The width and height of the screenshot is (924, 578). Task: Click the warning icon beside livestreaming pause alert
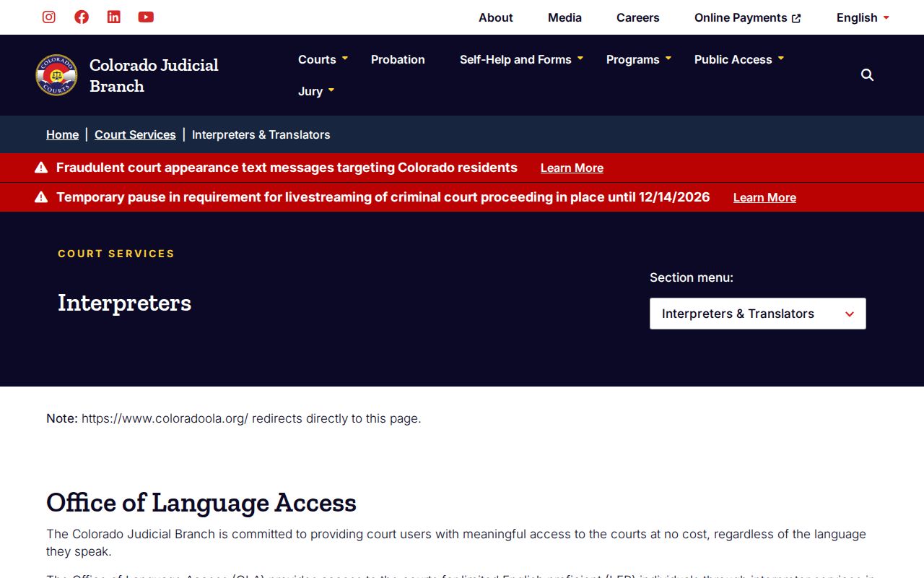[x=41, y=197]
